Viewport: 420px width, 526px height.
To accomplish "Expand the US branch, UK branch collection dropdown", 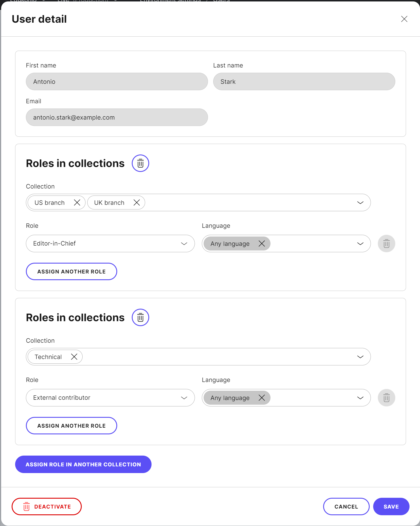I will [x=360, y=202].
